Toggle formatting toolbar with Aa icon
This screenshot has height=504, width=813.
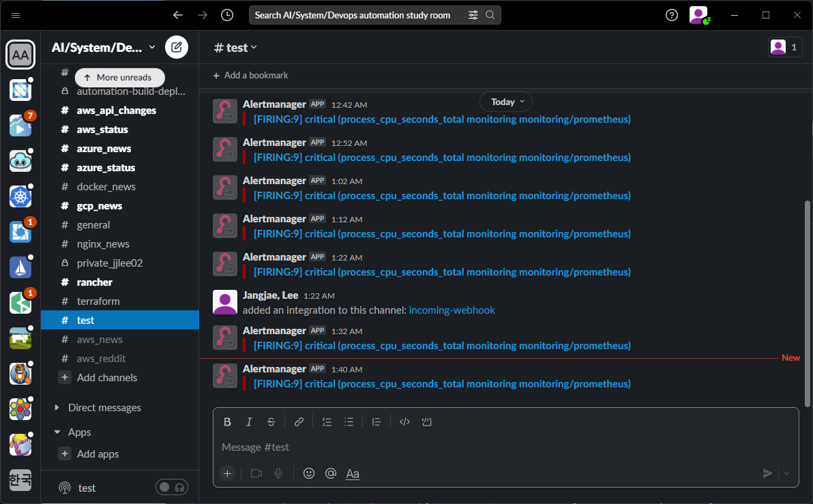pyautogui.click(x=353, y=473)
